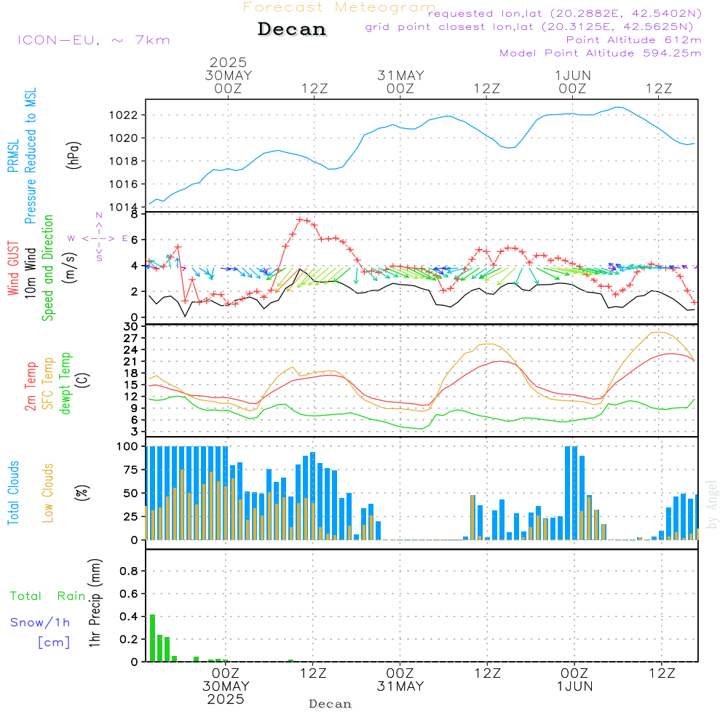Image resolution: width=728 pixels, height=728 pixels.
Task: Click the '1JUN' date label on top axis
Action: point(573,76)
